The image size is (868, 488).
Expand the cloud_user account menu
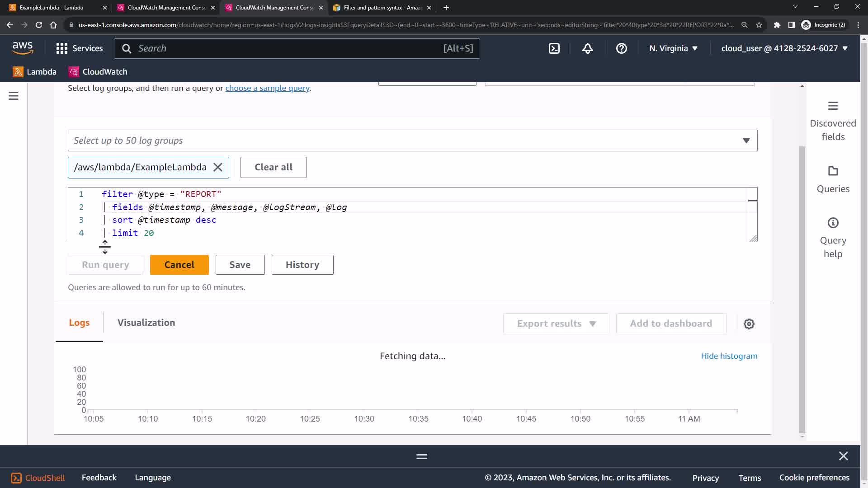pyautogui.click(x=784, y=48)
